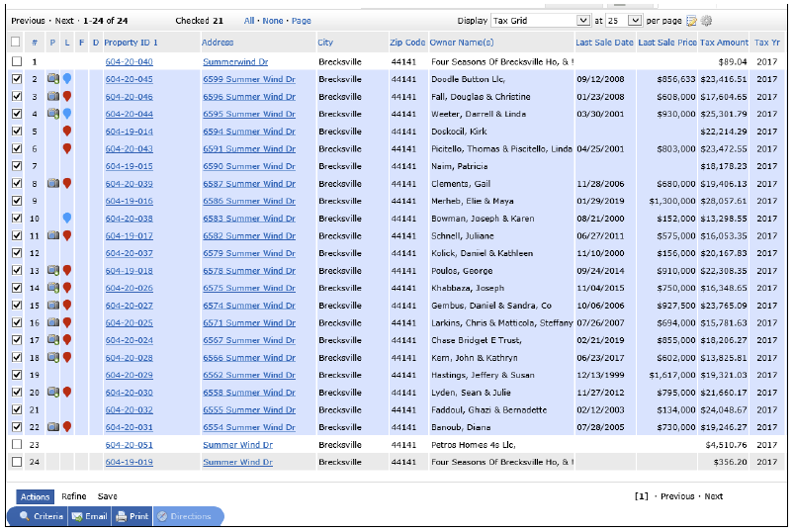Open photos icon for 6596 Summer Wind Dr
The height and width of the screenshot is (532, 795).
point(53,96)
